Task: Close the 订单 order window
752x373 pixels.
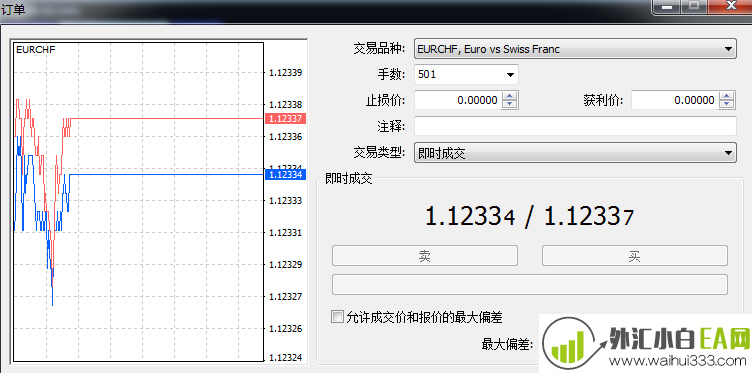Action: [730, 6]
